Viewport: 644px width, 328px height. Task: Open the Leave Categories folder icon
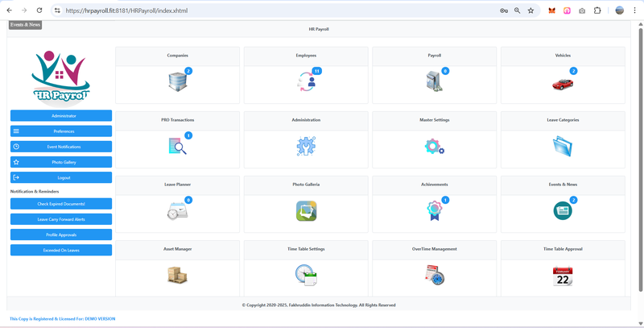(x=563, y=146)
